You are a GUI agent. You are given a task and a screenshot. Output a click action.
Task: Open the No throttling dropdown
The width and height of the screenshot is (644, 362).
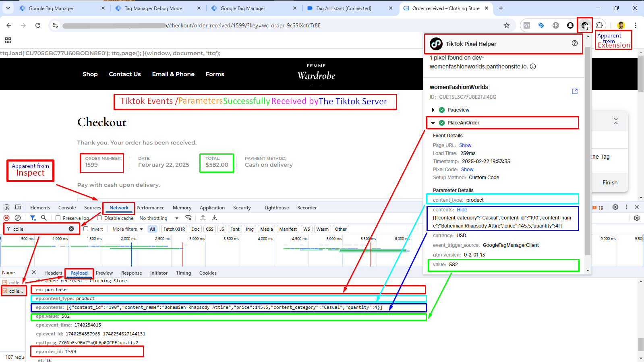pos(159,218)
